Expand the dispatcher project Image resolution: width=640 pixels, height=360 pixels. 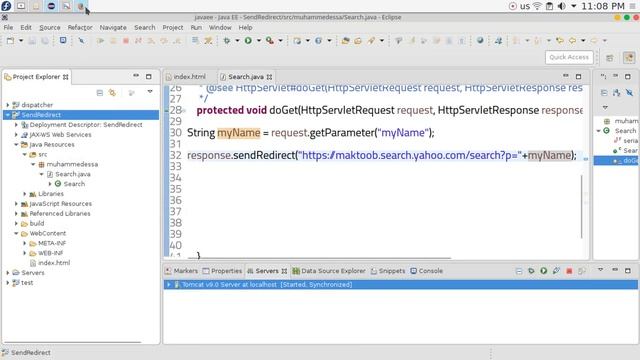(x=8, y=105)
